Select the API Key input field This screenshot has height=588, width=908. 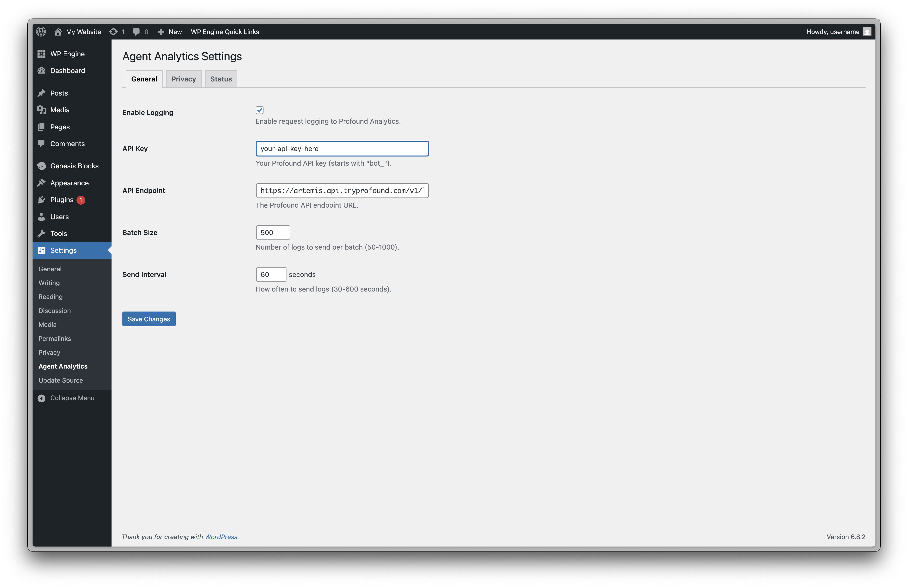pyautogui.click(x=342, y=148)
